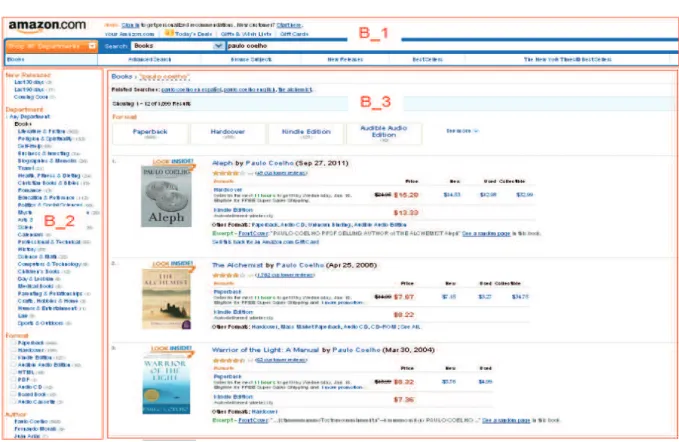The height and width of the screenshot is (442, 679).
Task: Open the Books search category dropdown
Action: point(178,46)
